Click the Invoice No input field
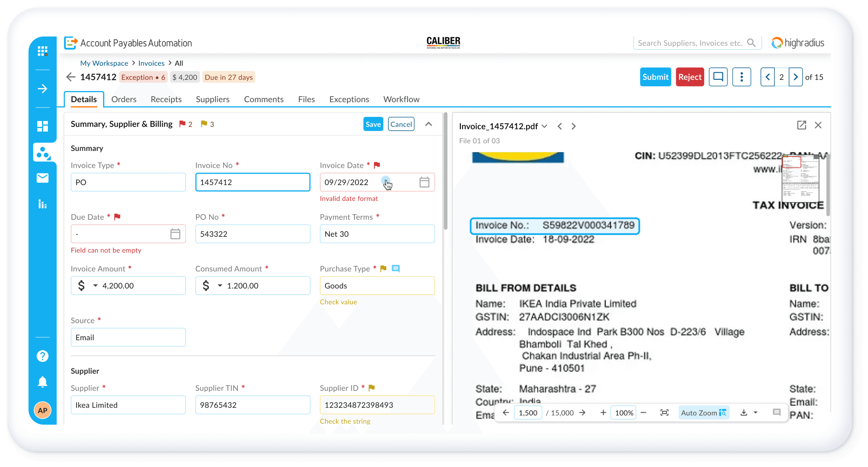Image resolution: width=868 pixels, height=467 pixels. pyautogui.click(x=253, y=182)
